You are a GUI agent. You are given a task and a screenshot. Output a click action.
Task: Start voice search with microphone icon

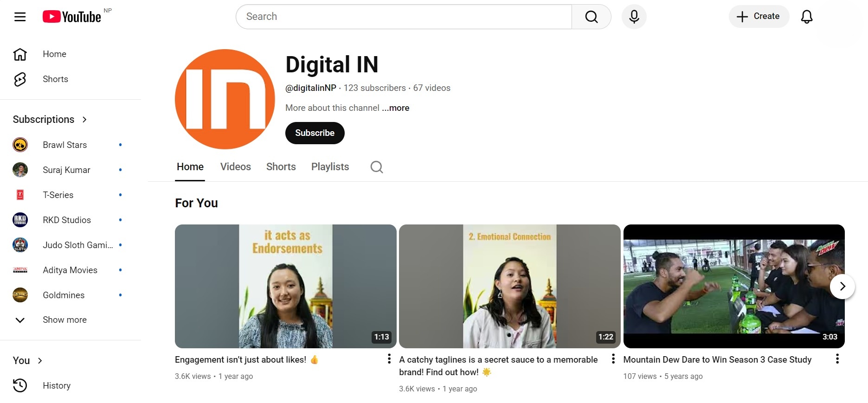(x=634, y=17)
